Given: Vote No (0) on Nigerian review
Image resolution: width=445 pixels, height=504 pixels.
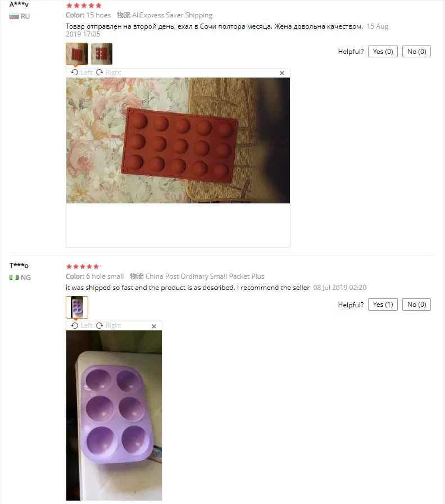Looking at the screenshot, I should pyautogui.click(x=417, y=305).
